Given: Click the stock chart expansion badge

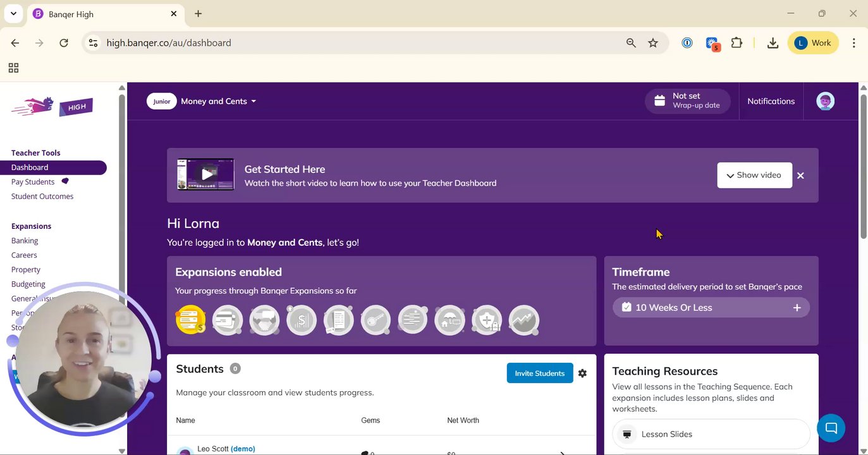Looking at the screenshot, I should click(x=523, y=320).
